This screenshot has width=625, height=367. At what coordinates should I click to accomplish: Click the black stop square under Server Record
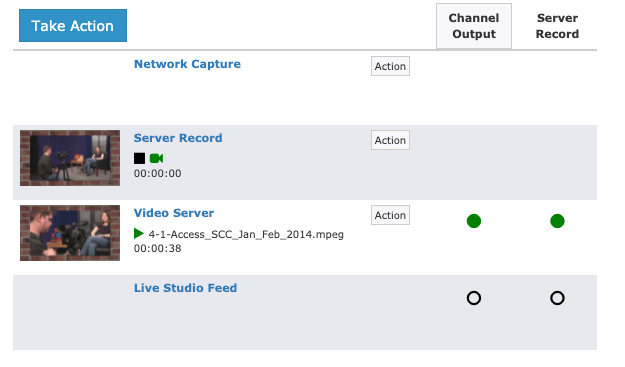(x=140, y=158)
